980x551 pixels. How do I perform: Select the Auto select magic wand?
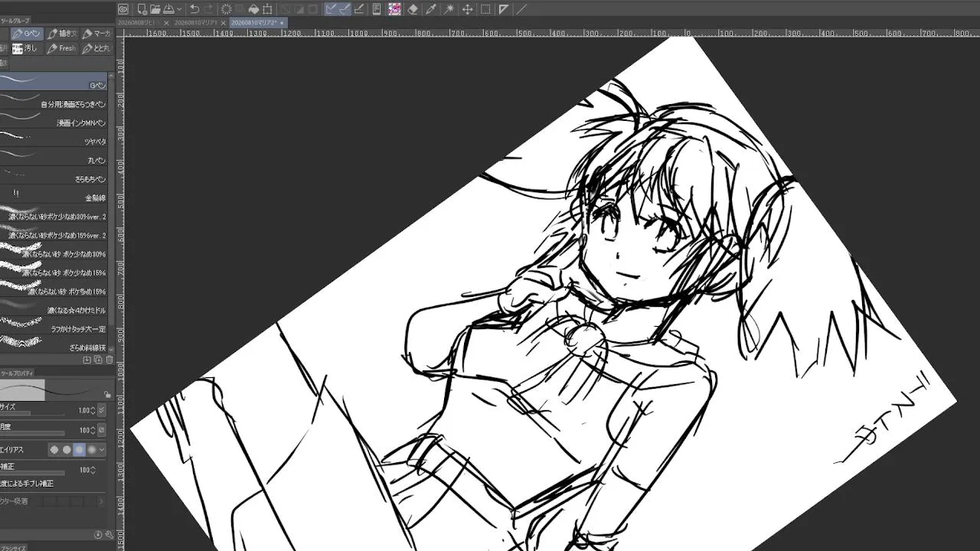449,9
